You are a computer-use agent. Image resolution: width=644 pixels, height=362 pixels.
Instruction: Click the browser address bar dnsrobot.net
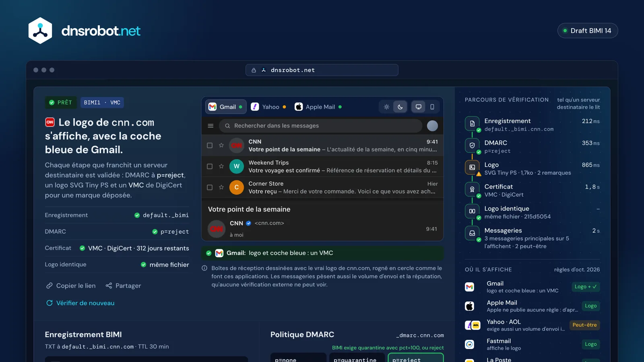322,70
